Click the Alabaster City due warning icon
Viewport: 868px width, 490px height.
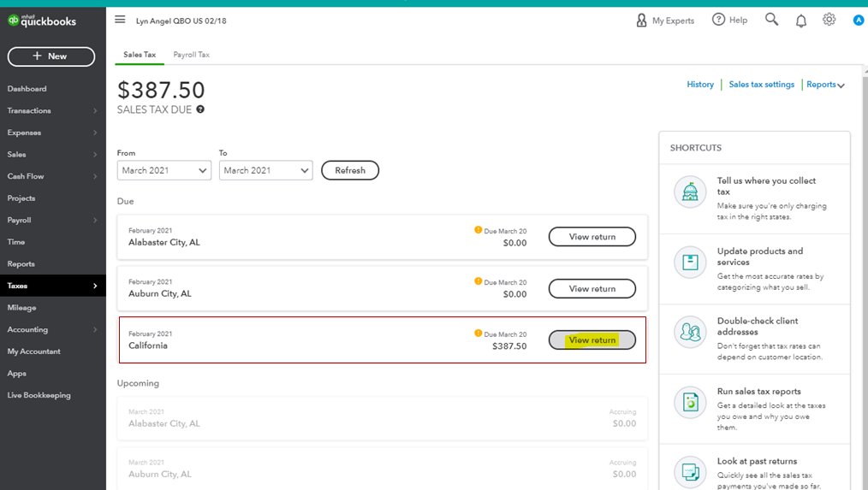click(479, 230)
